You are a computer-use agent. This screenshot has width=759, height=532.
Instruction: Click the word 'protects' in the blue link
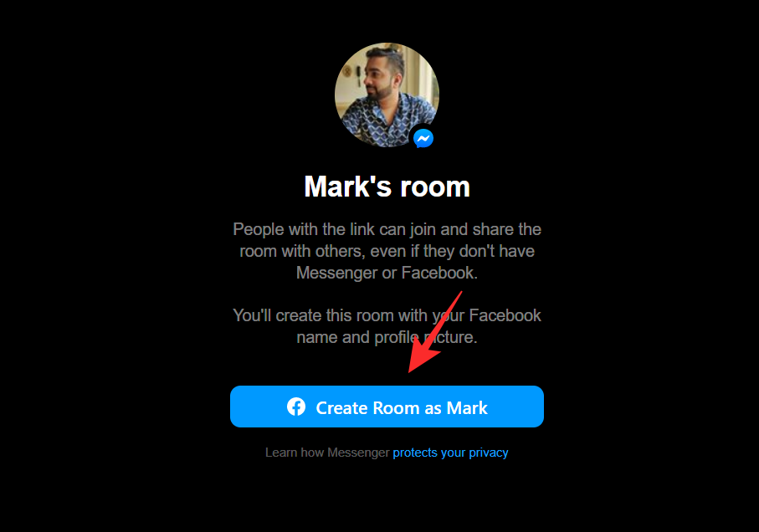tap(415, 453)
